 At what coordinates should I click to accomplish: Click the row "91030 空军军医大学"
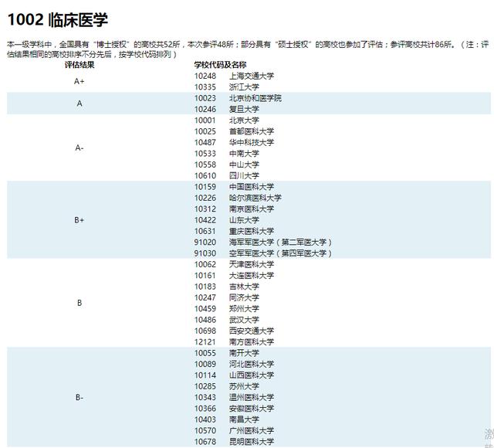click(263, 253)
